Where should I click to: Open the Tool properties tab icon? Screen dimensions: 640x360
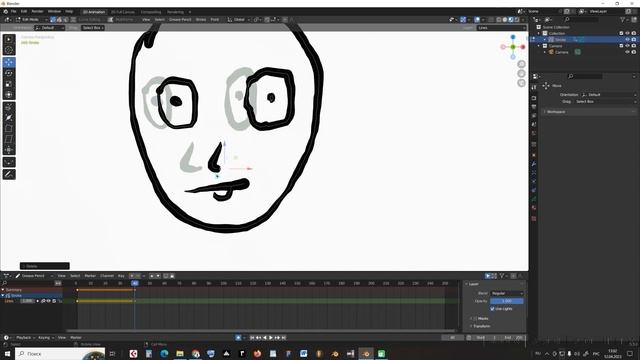point(534,87)
